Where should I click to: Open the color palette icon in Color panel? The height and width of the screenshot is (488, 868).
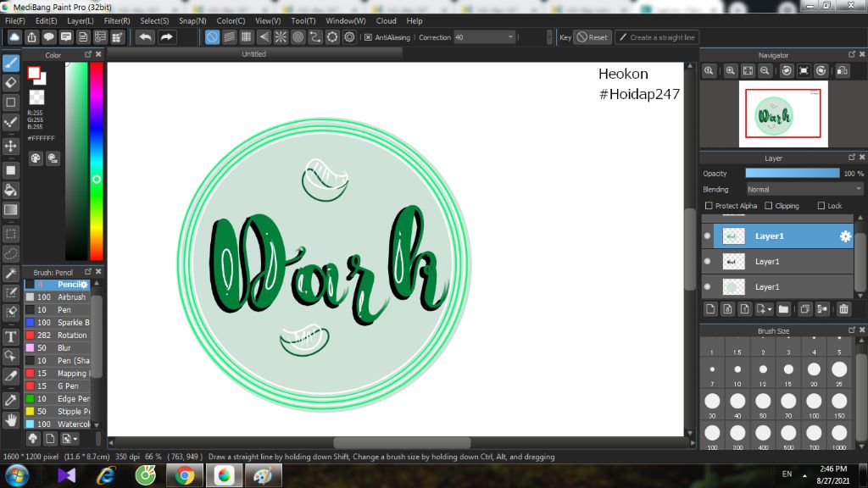36,158
